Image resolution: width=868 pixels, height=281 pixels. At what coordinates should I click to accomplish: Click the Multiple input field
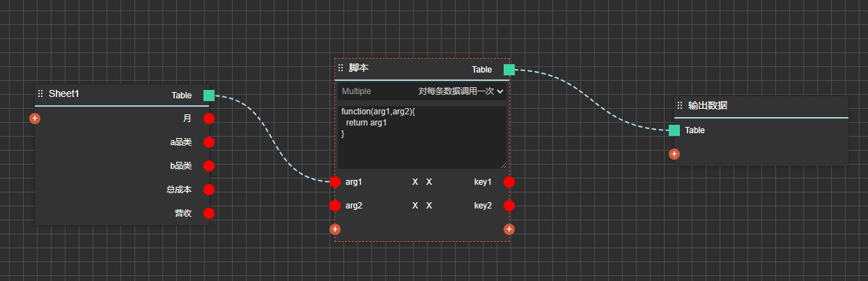[x=373, y=91]
